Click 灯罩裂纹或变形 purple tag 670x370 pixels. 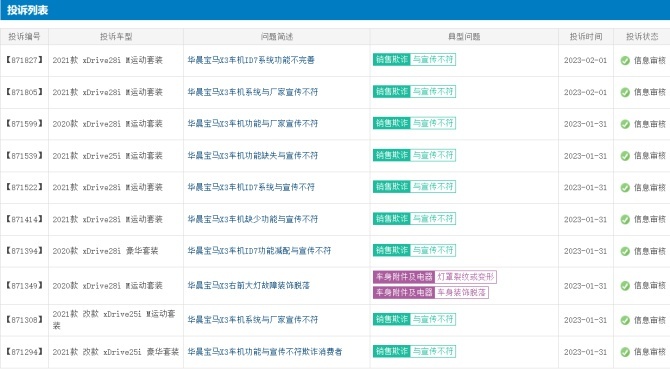coord(466,277)
